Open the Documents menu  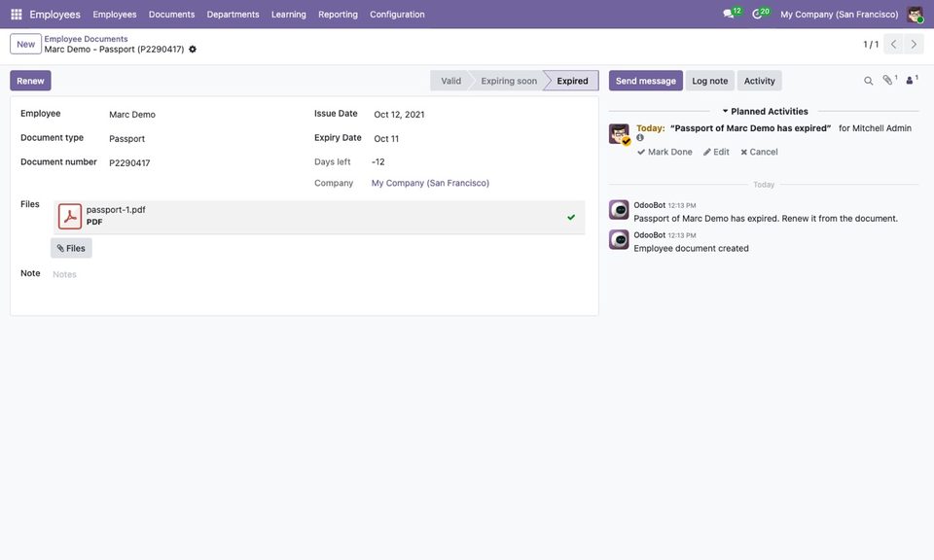tap(171, 15)
